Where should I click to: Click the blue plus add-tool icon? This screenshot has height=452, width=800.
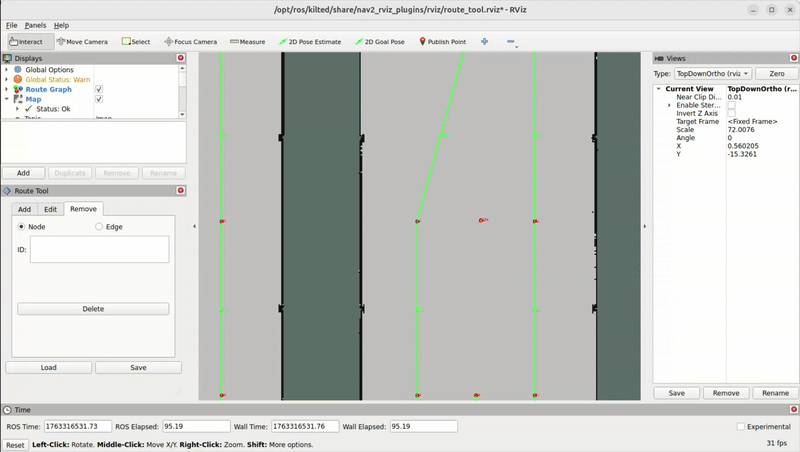(x=485, y=42)
